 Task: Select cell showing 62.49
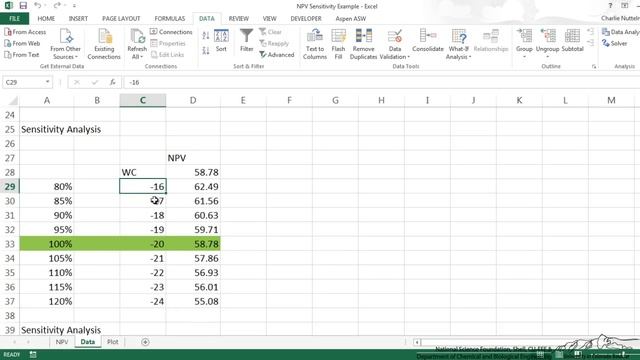(193, 187)
